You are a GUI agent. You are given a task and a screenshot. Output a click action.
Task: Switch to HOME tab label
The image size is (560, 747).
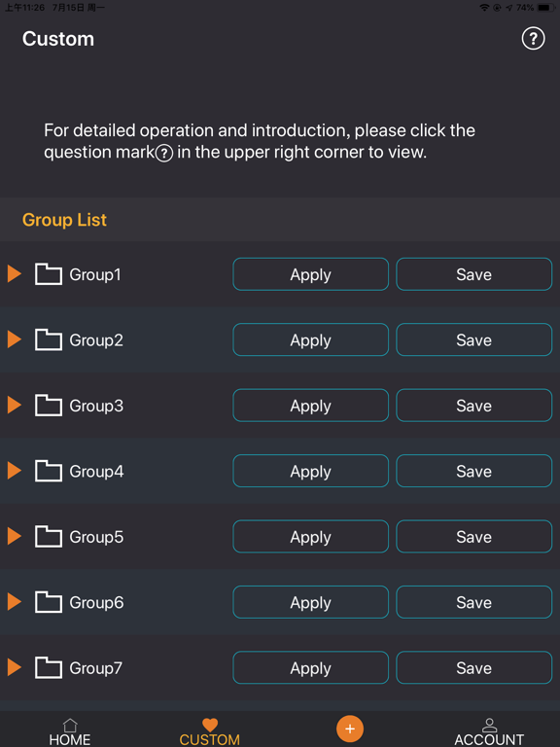coord(70,740)
